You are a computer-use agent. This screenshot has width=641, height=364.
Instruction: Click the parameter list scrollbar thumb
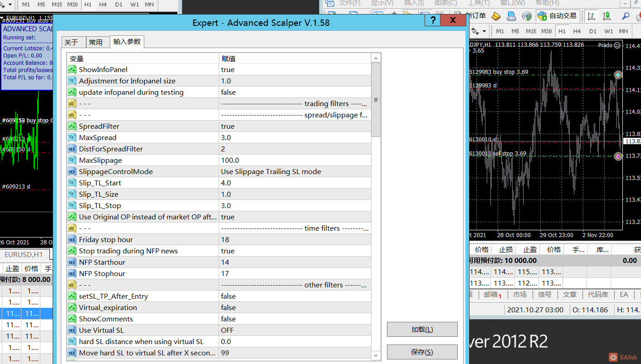(376, 100)
